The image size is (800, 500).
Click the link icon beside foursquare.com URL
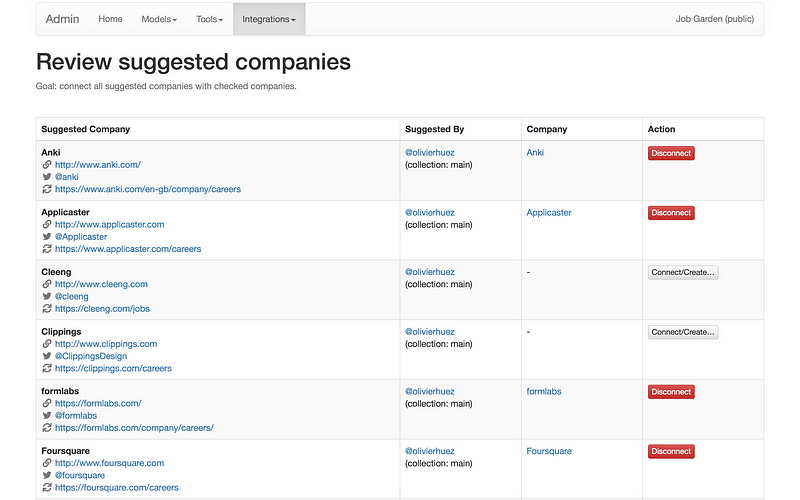[x=46, y=463]
